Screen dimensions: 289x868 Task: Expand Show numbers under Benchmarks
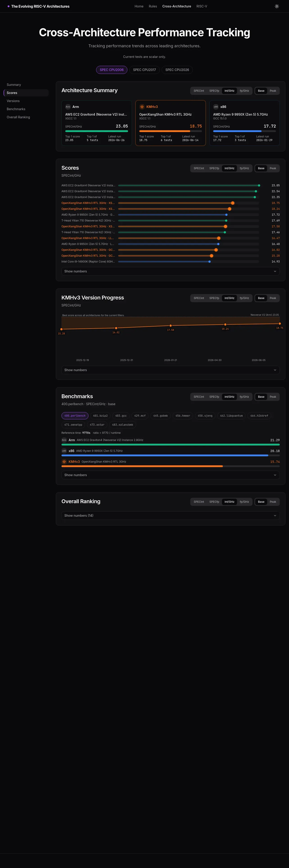pos(170,475)
